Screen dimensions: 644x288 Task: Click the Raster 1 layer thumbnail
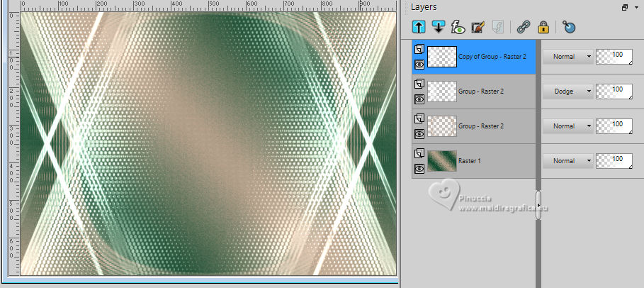442,161
